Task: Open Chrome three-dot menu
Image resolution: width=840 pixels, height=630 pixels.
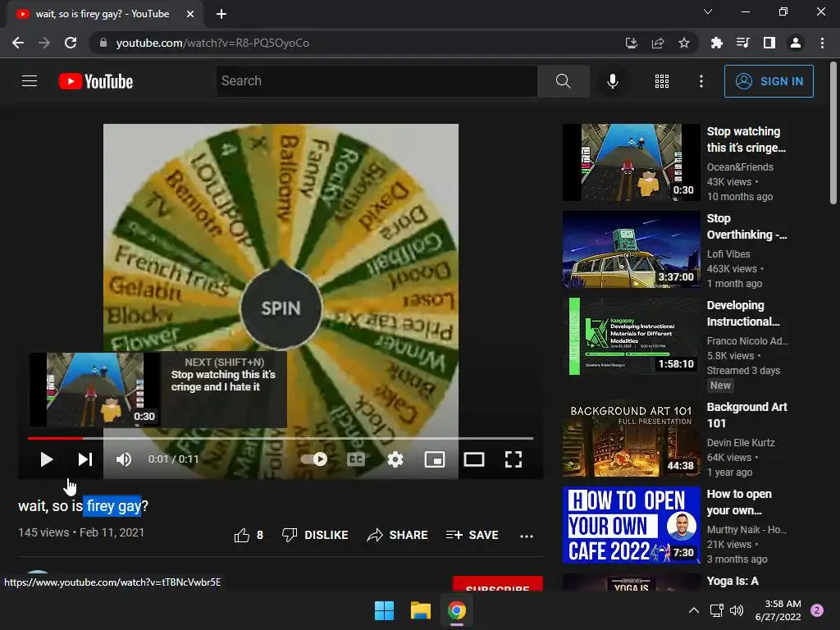Action: pos(822,43)
